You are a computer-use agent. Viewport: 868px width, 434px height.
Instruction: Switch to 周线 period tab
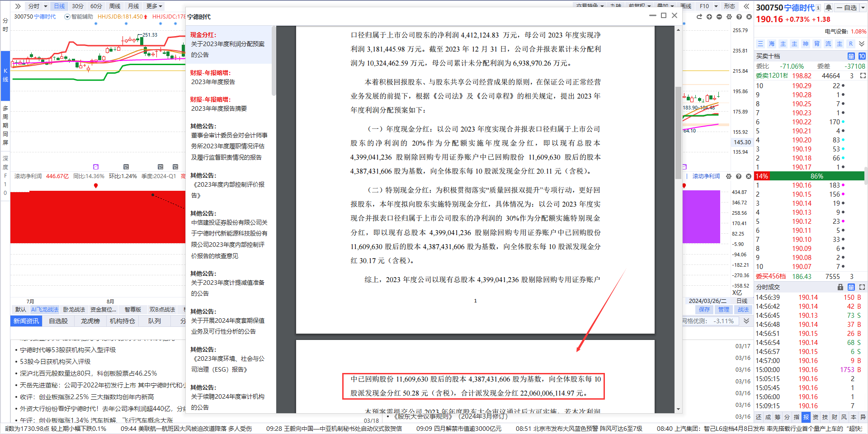[115, 6]
